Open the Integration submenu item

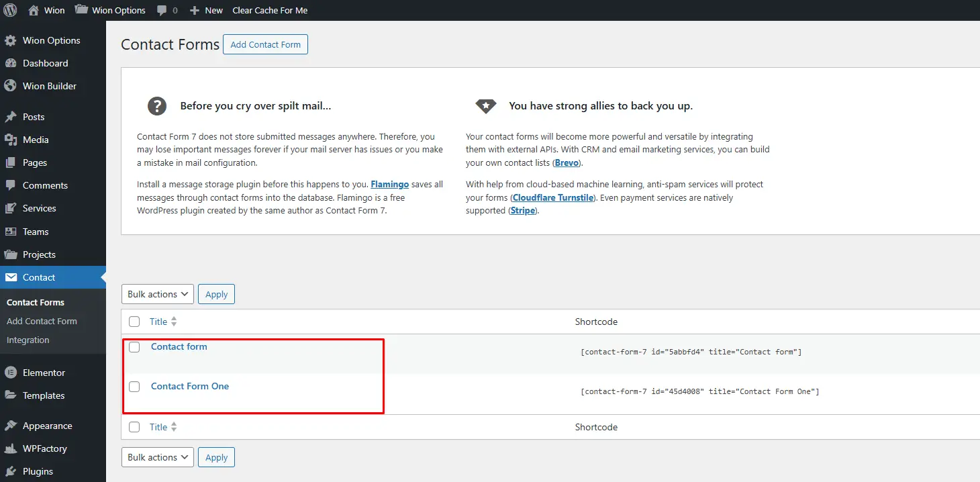(x=28, y=340)
